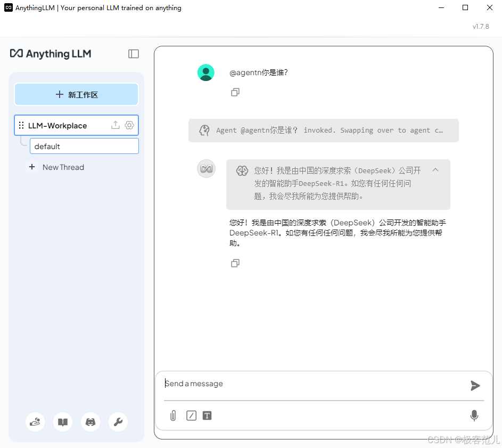This screenshot has height=448, width=502.
Task: Click the AnythingLLM assistant avatar
Action: click(x=206, y=168)
